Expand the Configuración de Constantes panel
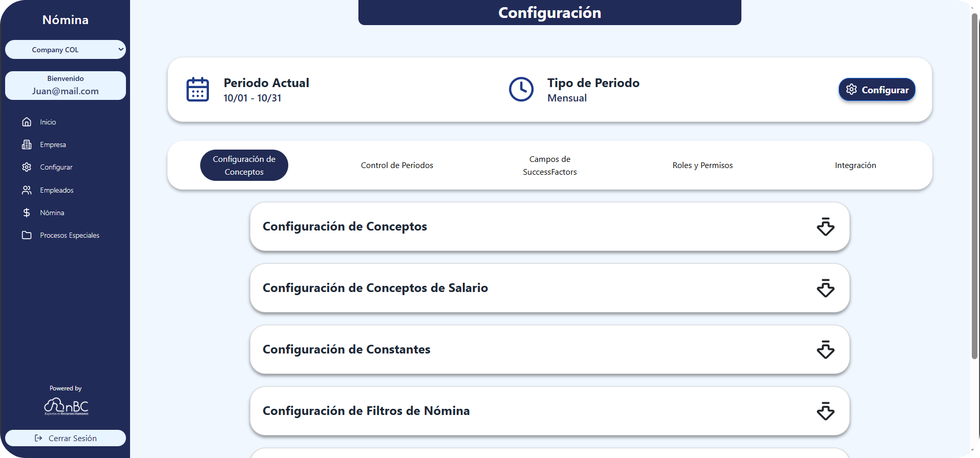980x458 pixels. [x=825, y=349]
